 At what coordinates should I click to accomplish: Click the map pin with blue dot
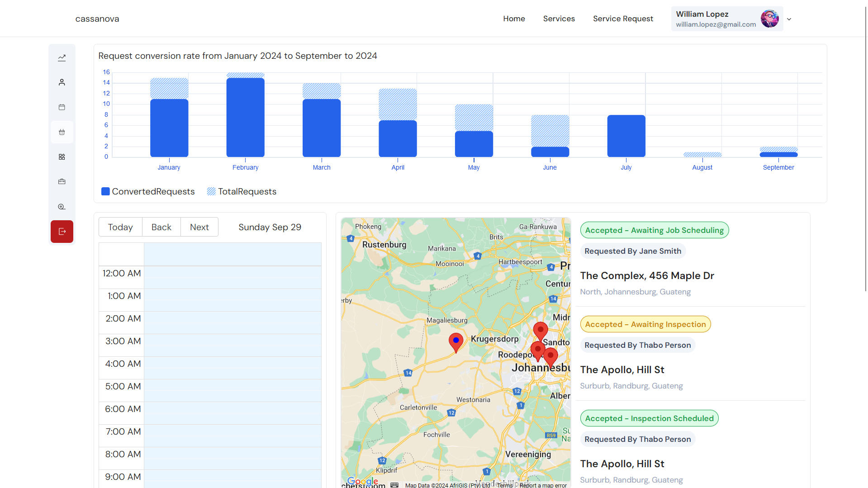point(456,342)
